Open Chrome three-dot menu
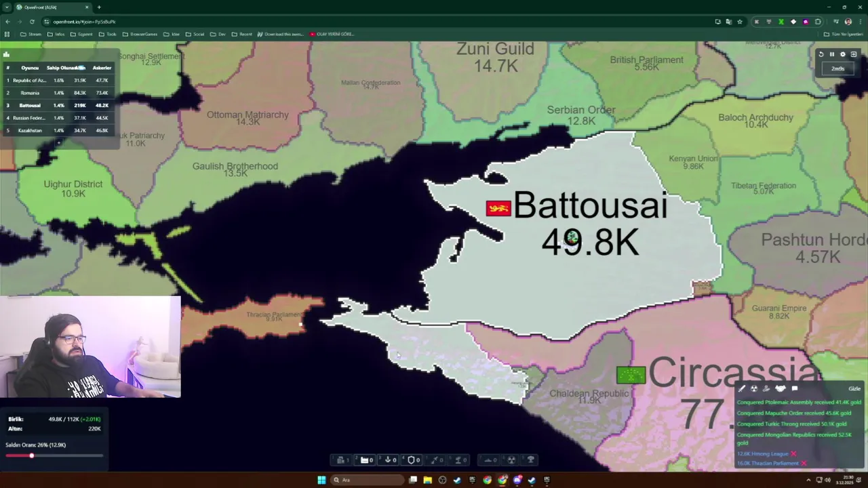This screenshot has width=868, height=488. tap(860, 22)
